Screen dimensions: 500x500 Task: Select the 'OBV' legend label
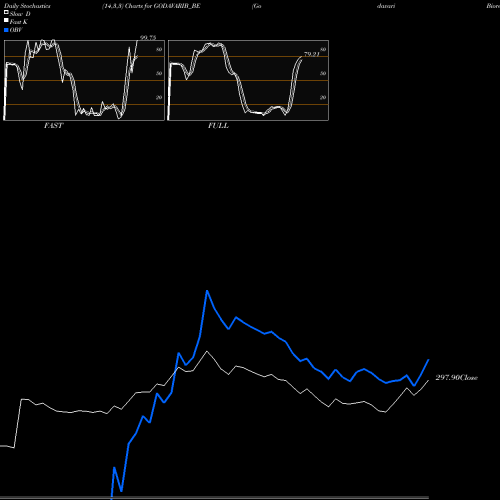[16, 30]
